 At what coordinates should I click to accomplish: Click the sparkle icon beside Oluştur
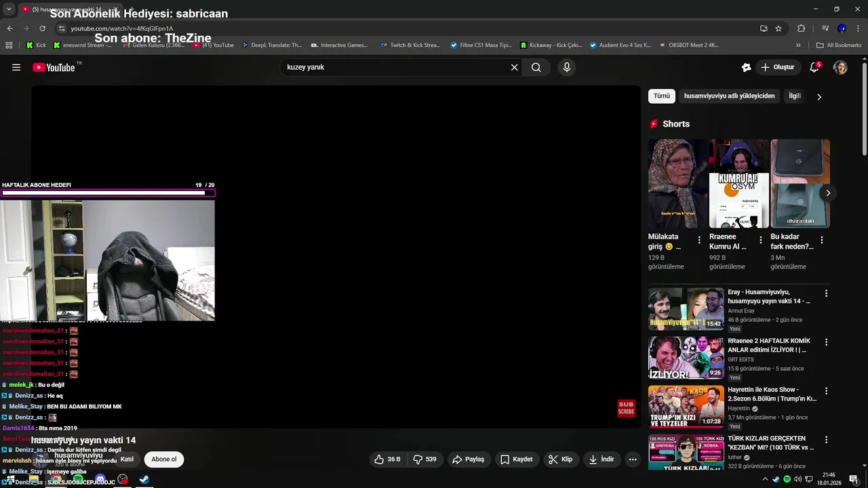(746, 67)
